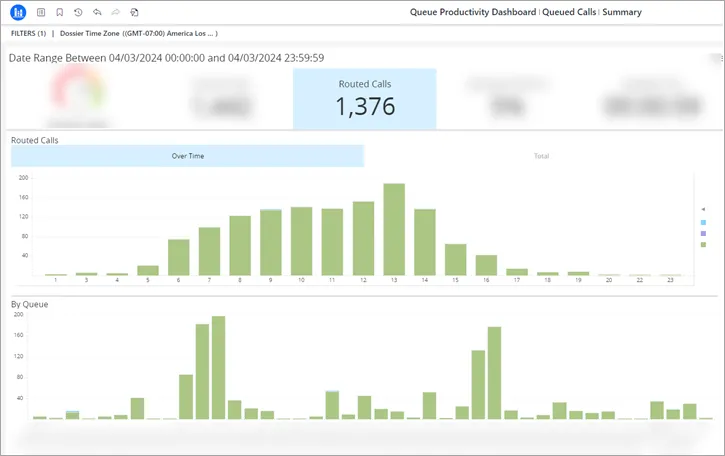Click the Dossier Time Zone filter summary
This screenshot has height=456, width=725.
click(x=139, y=33)
